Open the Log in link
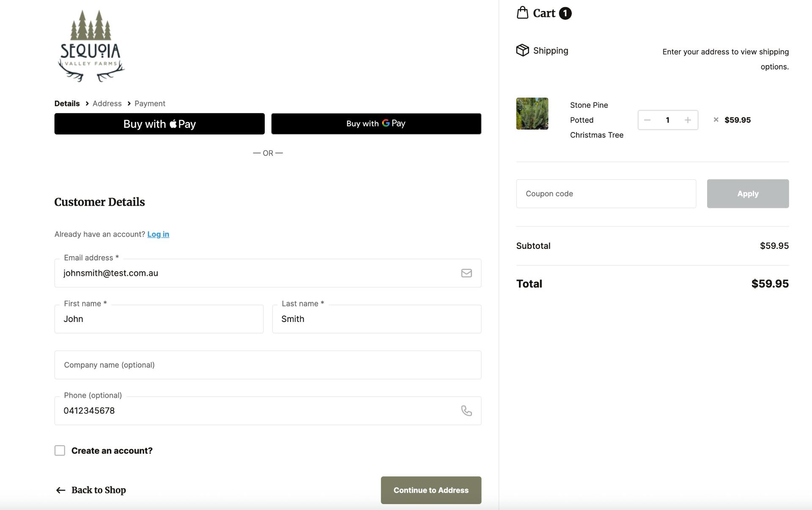 pos(158,234)
